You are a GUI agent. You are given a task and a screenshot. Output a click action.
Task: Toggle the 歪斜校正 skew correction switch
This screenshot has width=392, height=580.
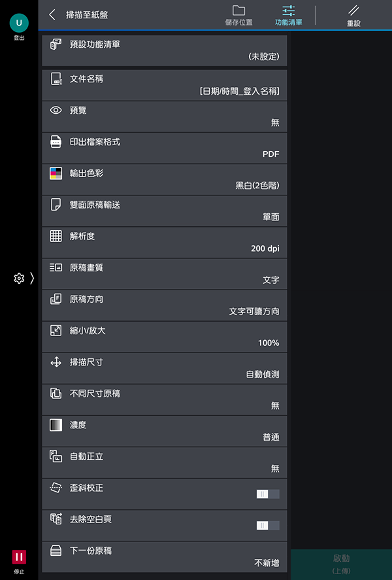268,494
